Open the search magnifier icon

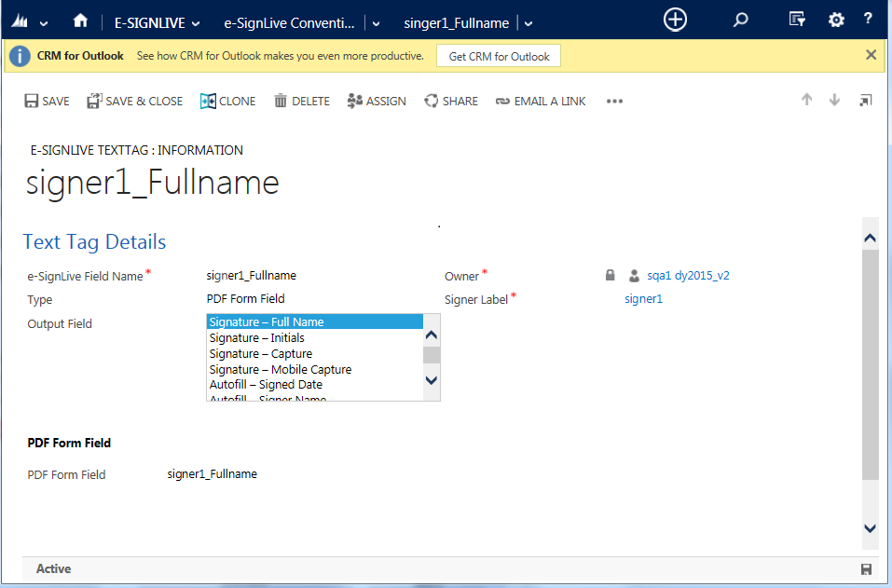coord(740,21)
